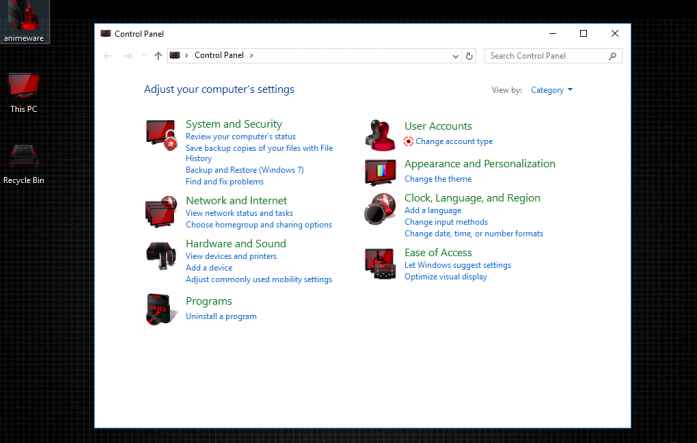The image size is (697, 443).
Task: Click the Uninstall a program link
Action: [x=221, y=316]
